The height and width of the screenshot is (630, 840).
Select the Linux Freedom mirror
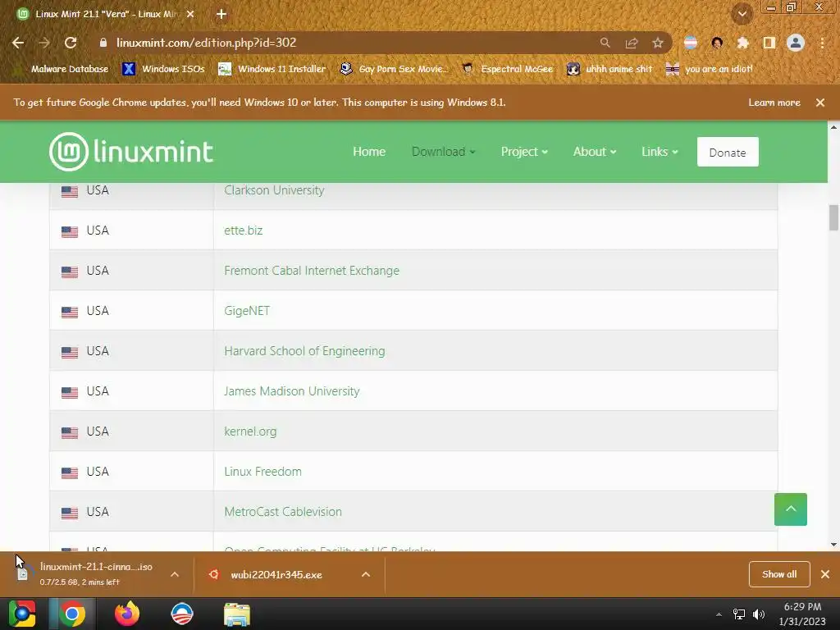[263, 472]
